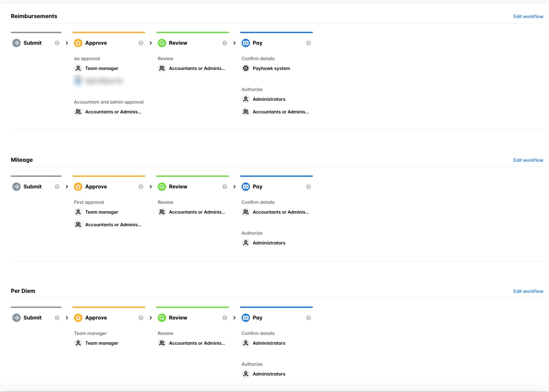Open help icon beside Pay in Mileage
The width and height of the screenshot is (549, 392).
point(308,187)
